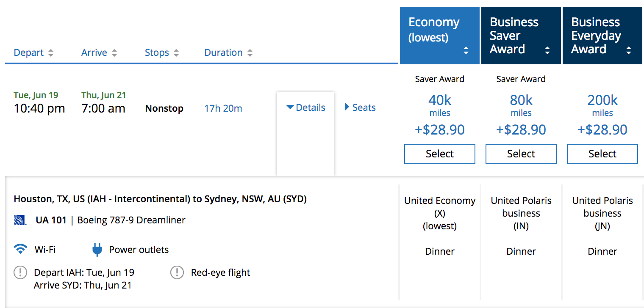Click the 40k miles price text
The width and height of the screenshot is (644, 308).
[x=440, y=101]
